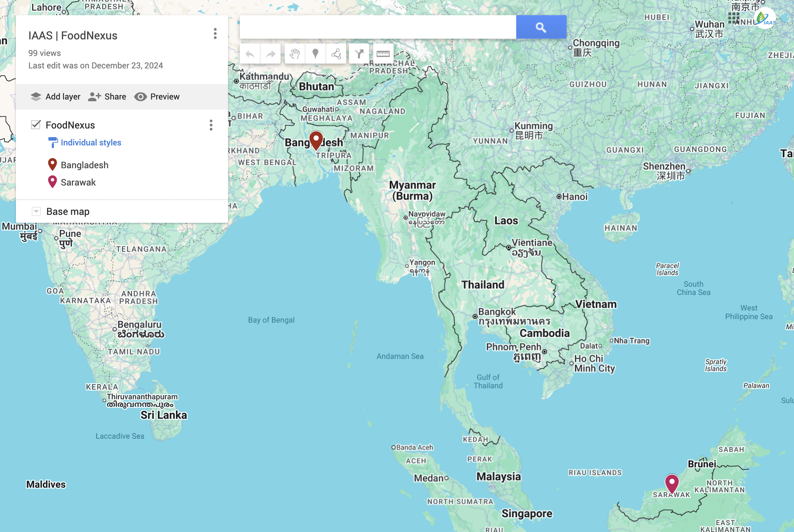Viewport: 794px width, 532px height.
Task: Select the add directions tool
Action: pos(359,54)
